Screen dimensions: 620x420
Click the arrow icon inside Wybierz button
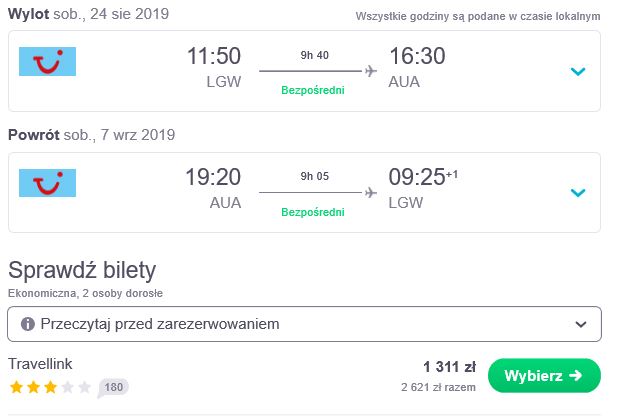click(x=576, y=375)
